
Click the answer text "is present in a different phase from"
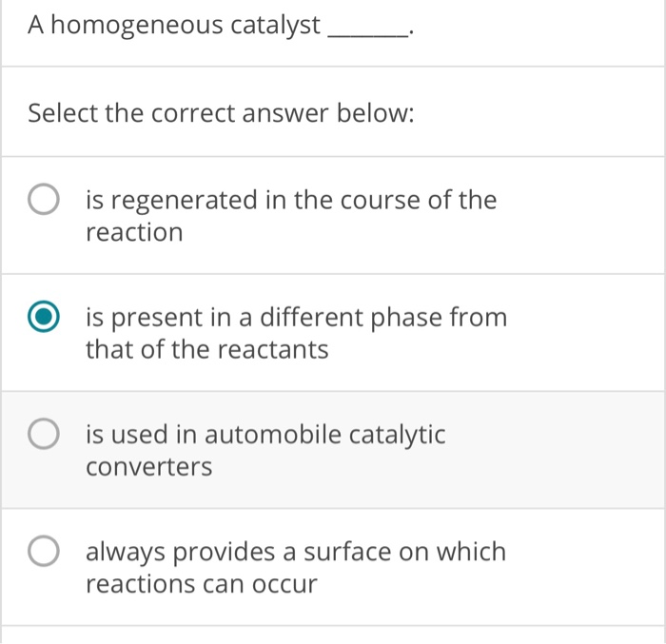[x=296, y=318]
